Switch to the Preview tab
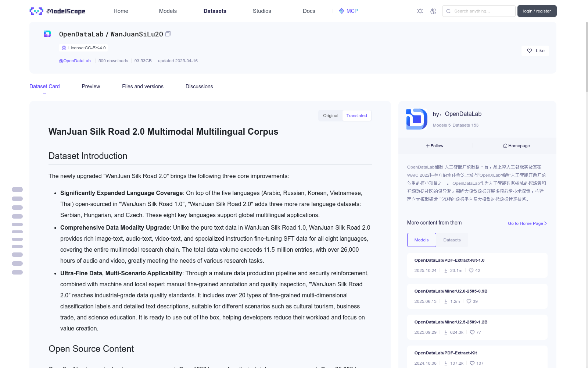This screenshot has height=368, width=588. tap(91, 86)
